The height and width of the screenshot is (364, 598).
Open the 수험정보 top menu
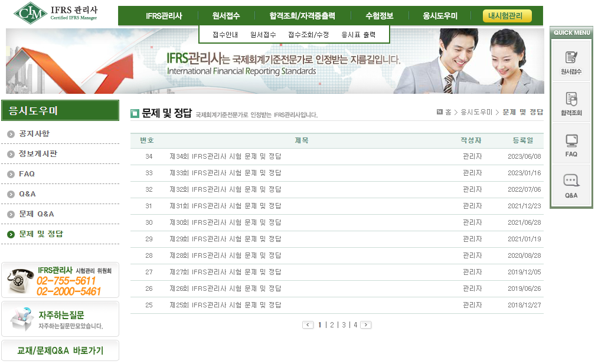[x=380, y=16]
